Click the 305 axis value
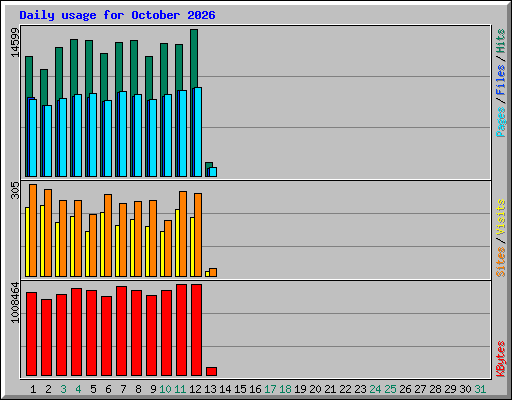Viewport: 512px width, 400px height. click(x=15, y=190)
